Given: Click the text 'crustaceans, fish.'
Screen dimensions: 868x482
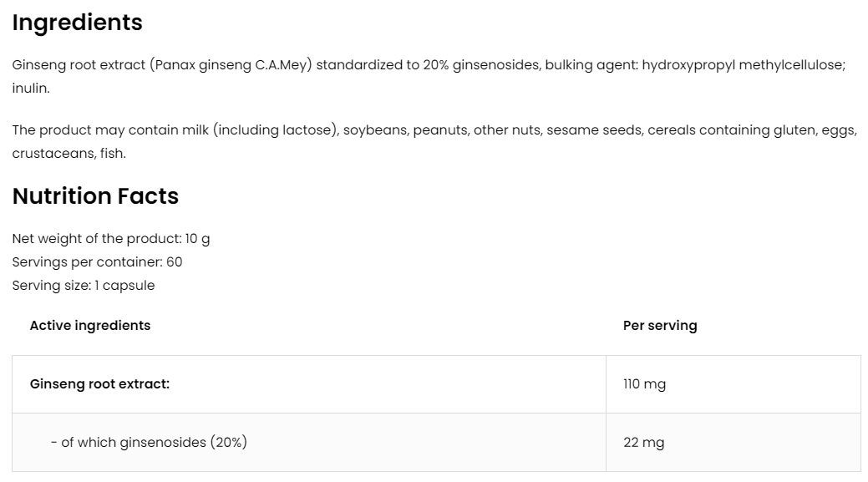Looking at the screenshot, I should [69, 154].
